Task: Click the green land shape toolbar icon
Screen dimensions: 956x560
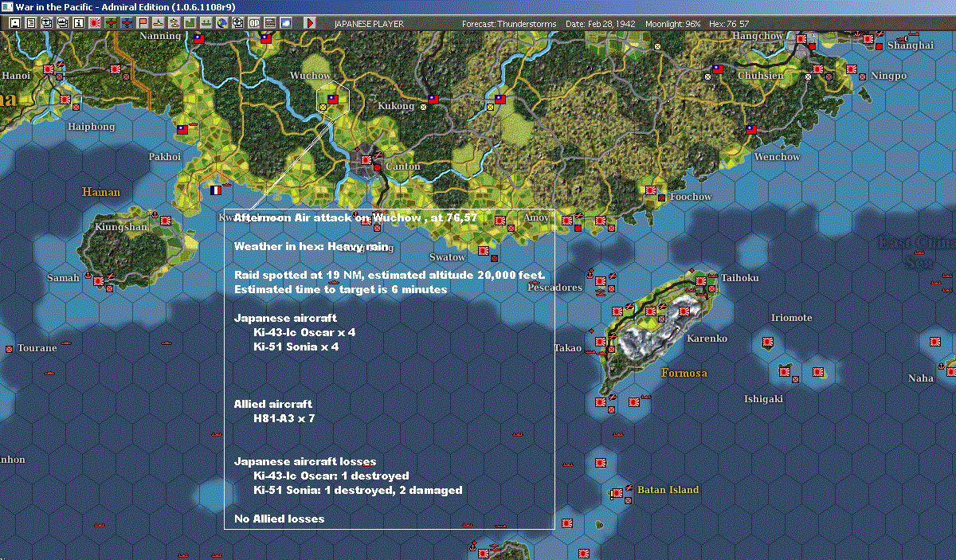Action: point(190,23)
